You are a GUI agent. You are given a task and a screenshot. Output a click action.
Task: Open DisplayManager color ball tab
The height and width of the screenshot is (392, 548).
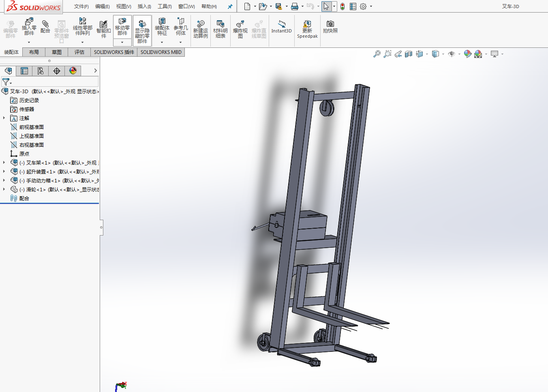pos(73,71)
